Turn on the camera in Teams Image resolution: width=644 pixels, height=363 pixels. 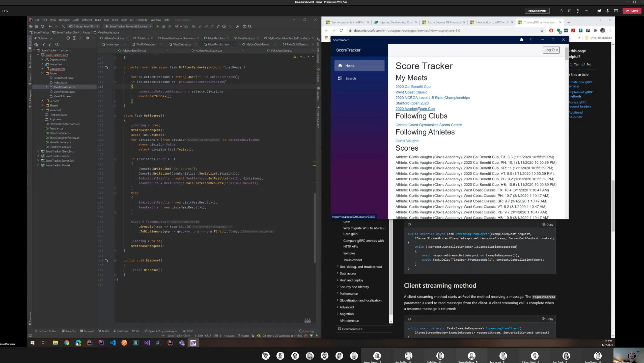coord(599,11)
